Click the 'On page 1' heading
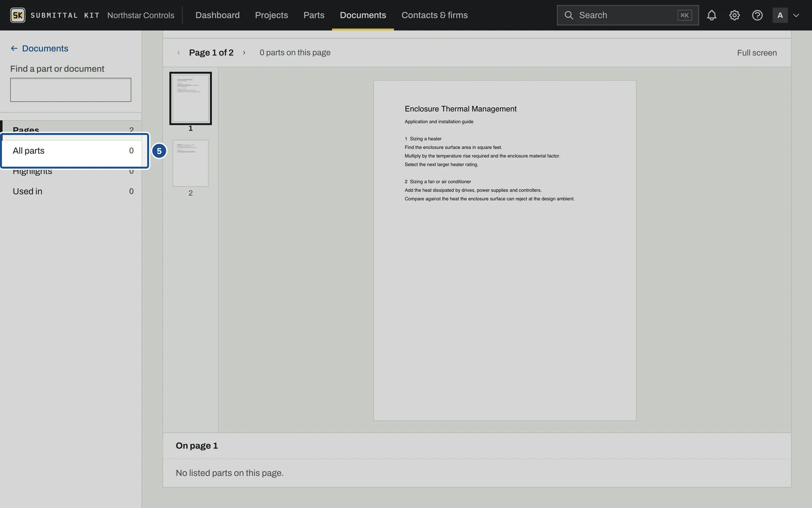 click(197, 446)
